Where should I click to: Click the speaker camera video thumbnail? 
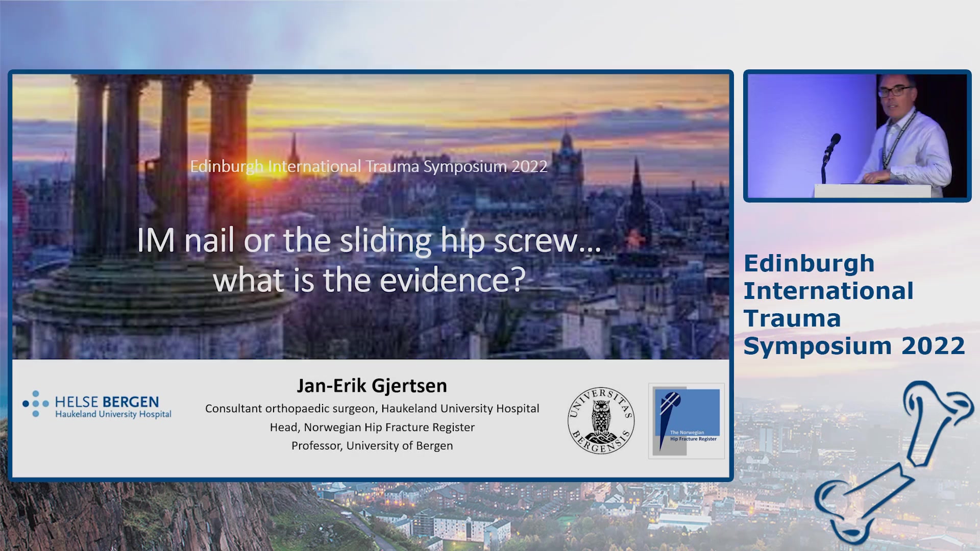(x=857, y=136)
